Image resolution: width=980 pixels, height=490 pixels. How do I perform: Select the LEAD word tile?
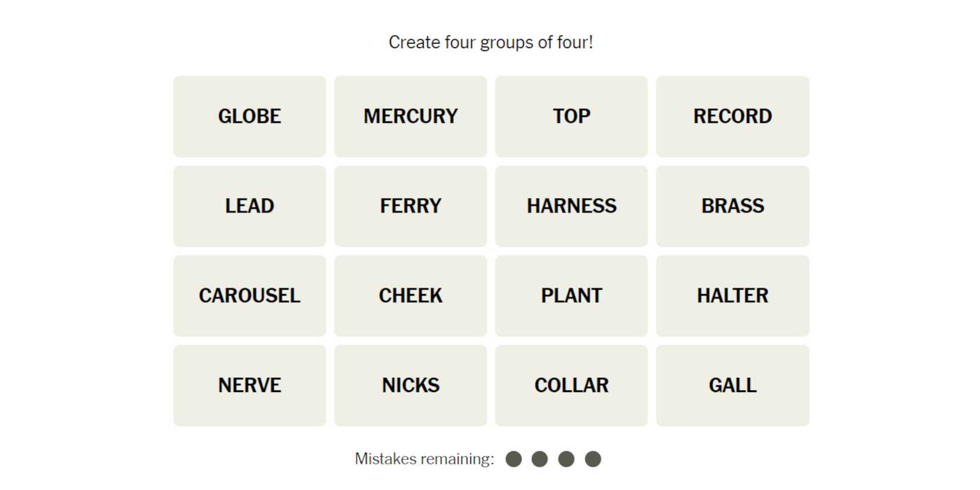[x=249, y=206]
